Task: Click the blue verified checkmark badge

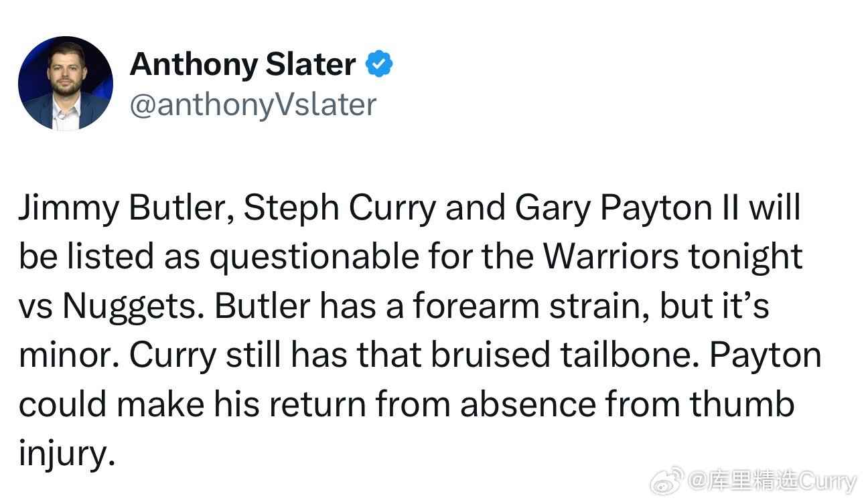Action: point(379,65)
